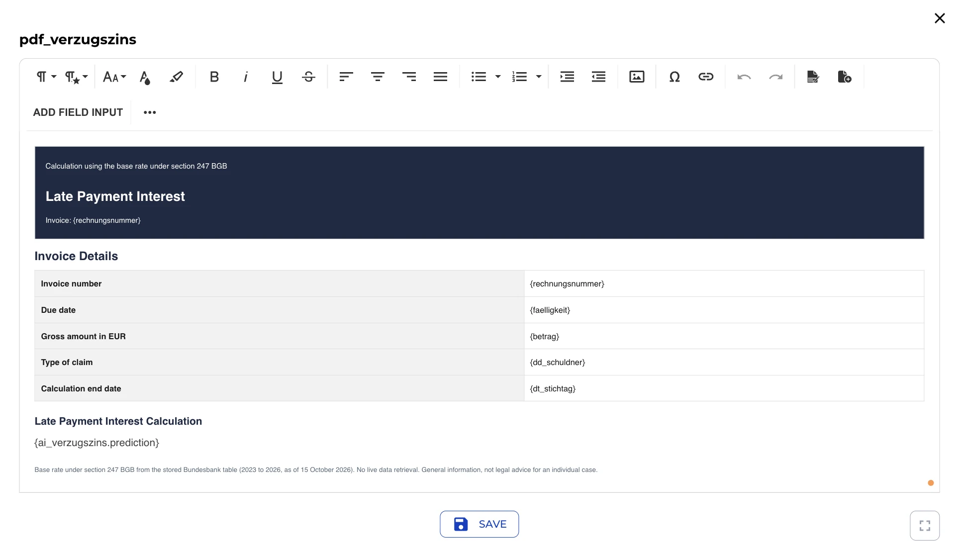Insert a hyperlink

pos(706,77)
